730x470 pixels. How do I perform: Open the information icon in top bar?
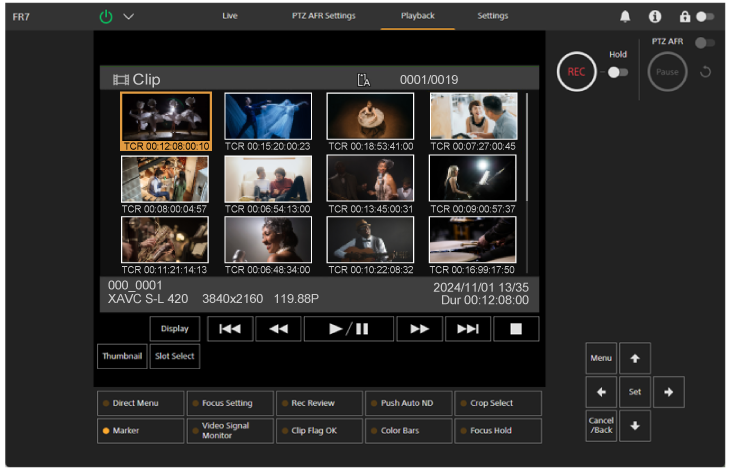655,16
